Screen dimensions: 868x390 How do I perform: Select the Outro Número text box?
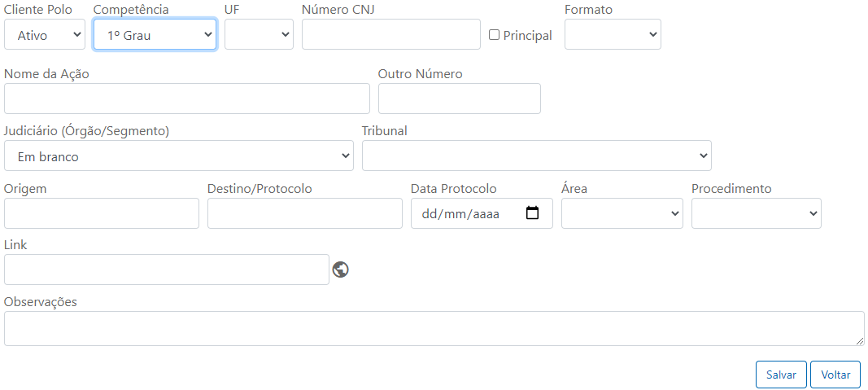pyautogui.click(x=460, y=99)
